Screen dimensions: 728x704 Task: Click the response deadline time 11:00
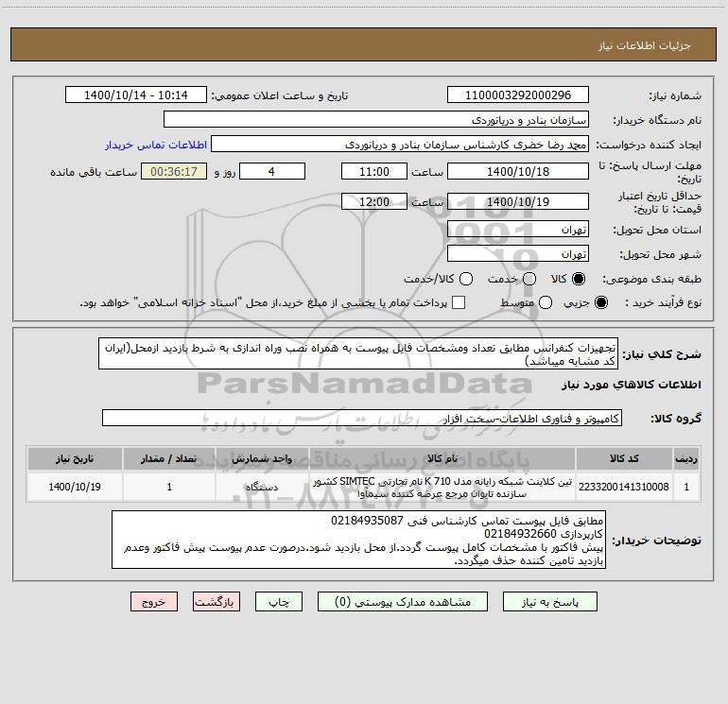click(374, 171)
